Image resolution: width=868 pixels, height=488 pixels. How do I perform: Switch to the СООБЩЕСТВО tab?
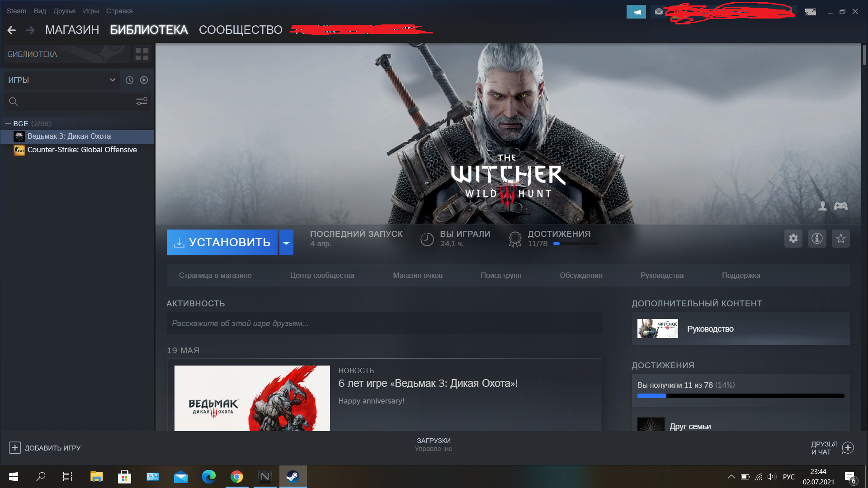(x=241, y=30)
